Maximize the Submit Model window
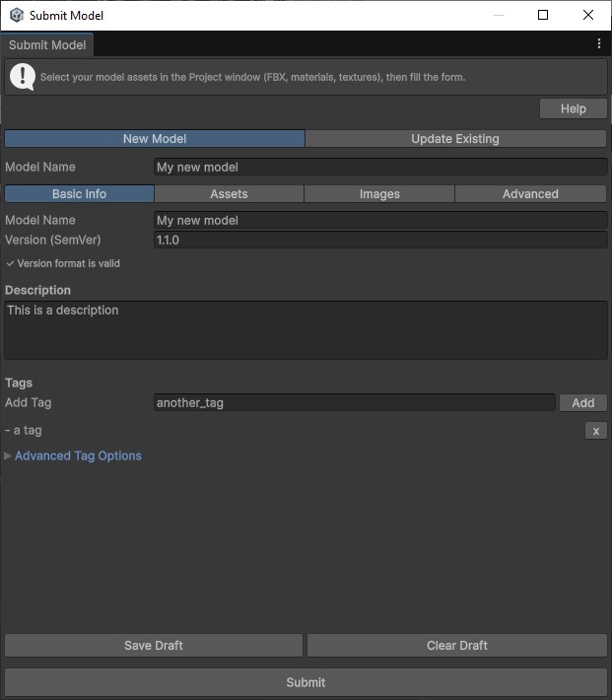This screenshot has height=700, width=612. click(x=543, y=15)
